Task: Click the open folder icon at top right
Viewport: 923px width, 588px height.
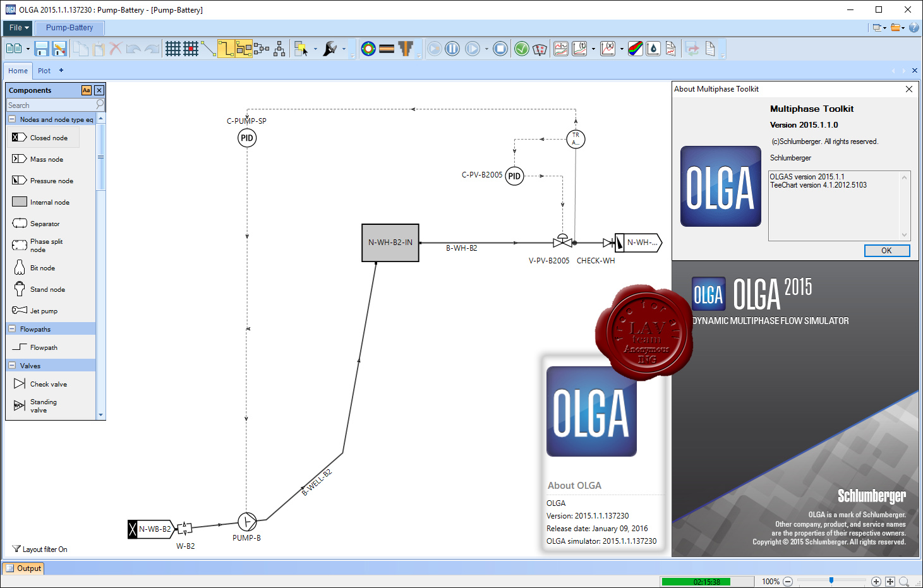Action: coord(896,28)
